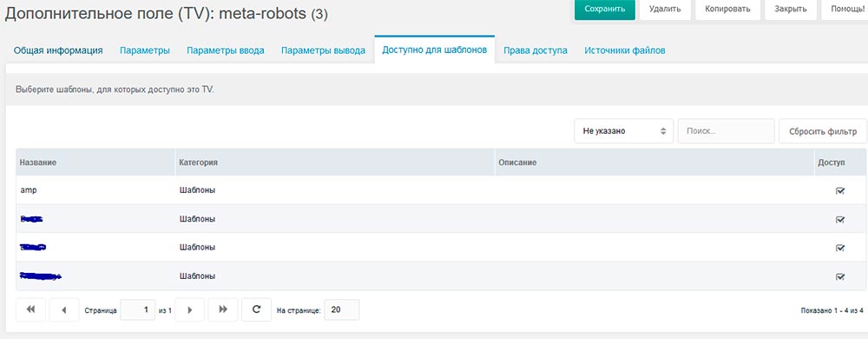Click the 'Закрыть' button

tap(790, 9)
